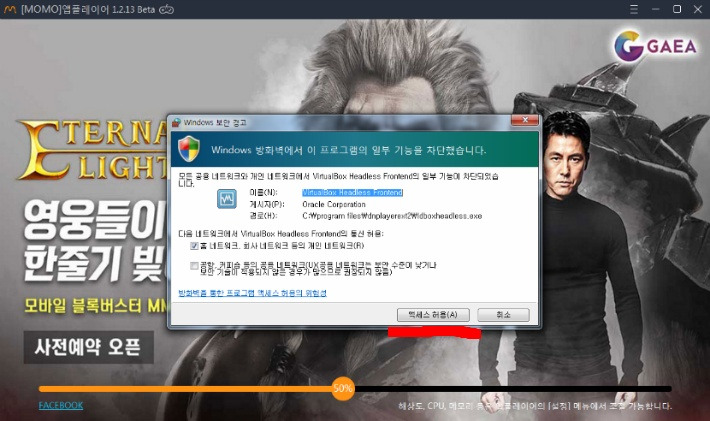
Task: Open the MOMO hamburger menu icon
Action: 634,9
